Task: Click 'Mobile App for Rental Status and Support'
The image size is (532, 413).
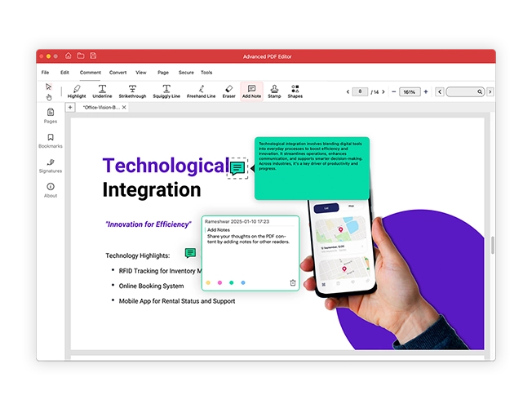Action: 177,301
